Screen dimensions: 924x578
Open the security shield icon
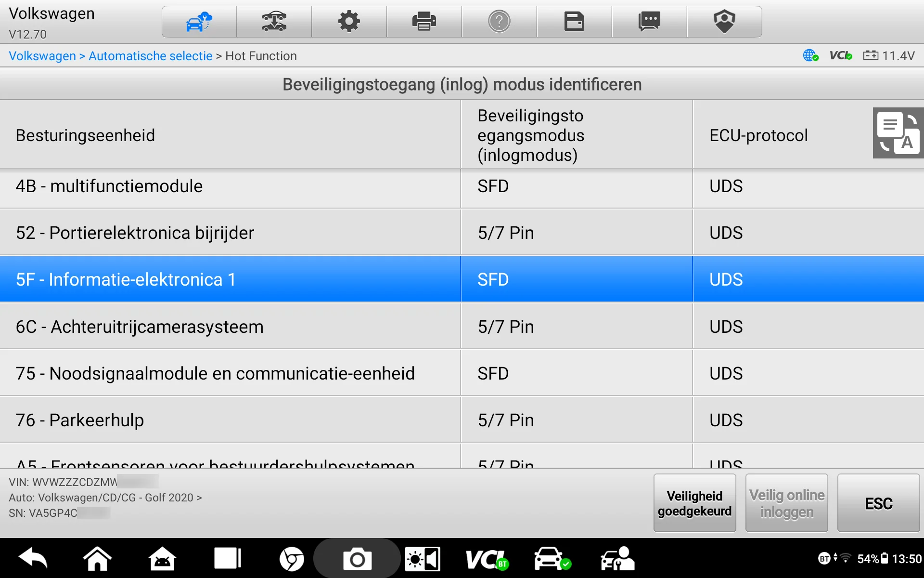click(x=725, y=22)
